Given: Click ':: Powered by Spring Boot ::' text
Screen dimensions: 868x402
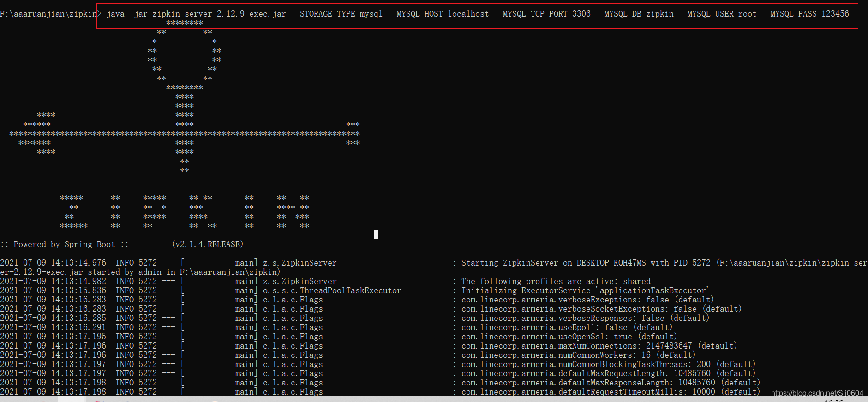Looking at the screenshot, I should click(65, 244).
